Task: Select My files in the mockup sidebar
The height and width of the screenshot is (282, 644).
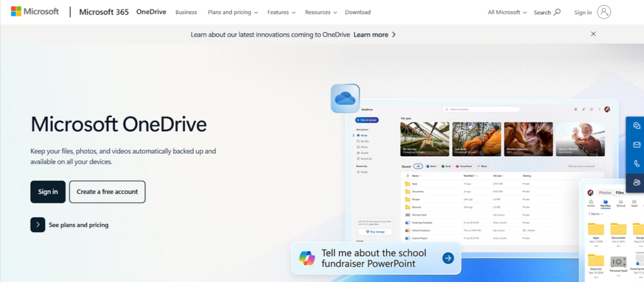Action: 362,141
